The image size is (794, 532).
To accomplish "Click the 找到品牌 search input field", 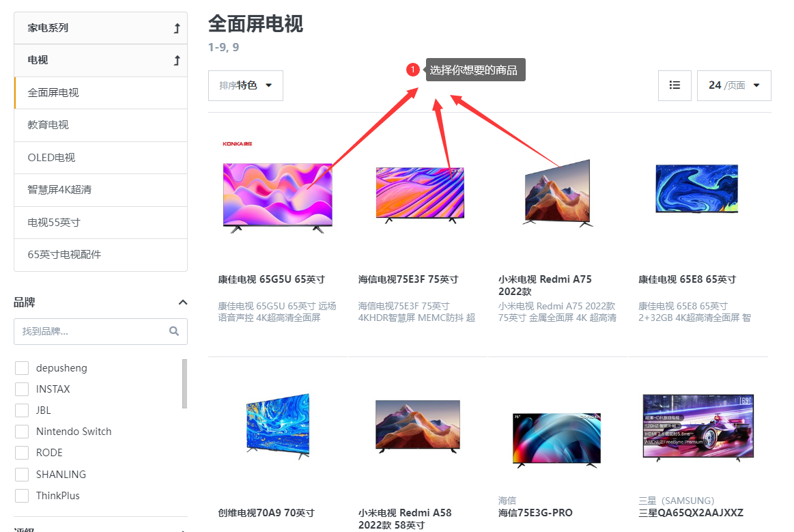I will [101, 331].
